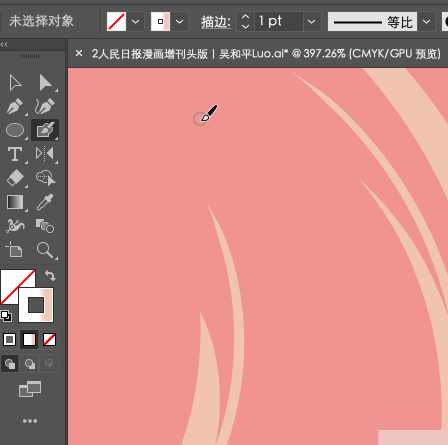Select the Zoom tool
This screenshot has width=448, height=445.
point(45,250)
